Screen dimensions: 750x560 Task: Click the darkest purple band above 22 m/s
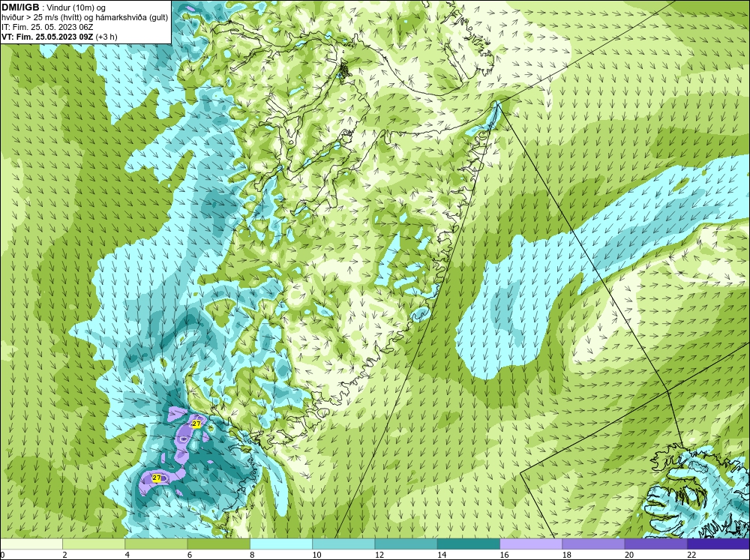coord(718,544)
